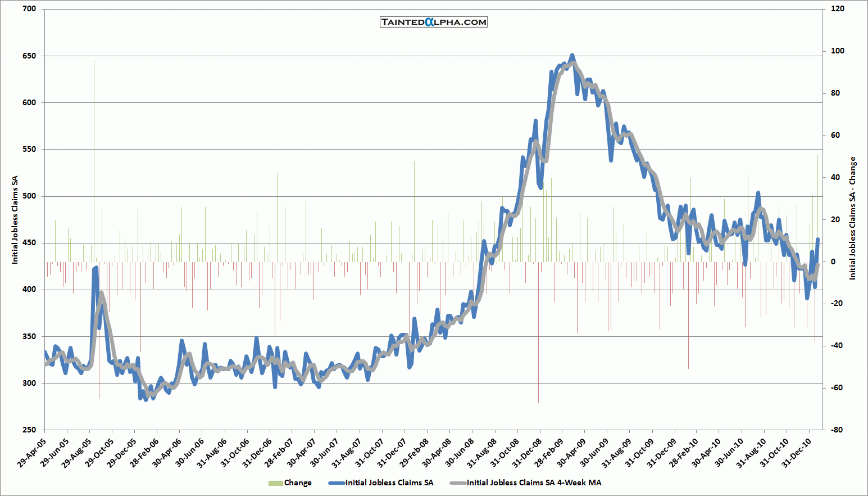The image size is (868, 496).
Task: Click the 29-Apr-05 date label
Action: (31, 453)
